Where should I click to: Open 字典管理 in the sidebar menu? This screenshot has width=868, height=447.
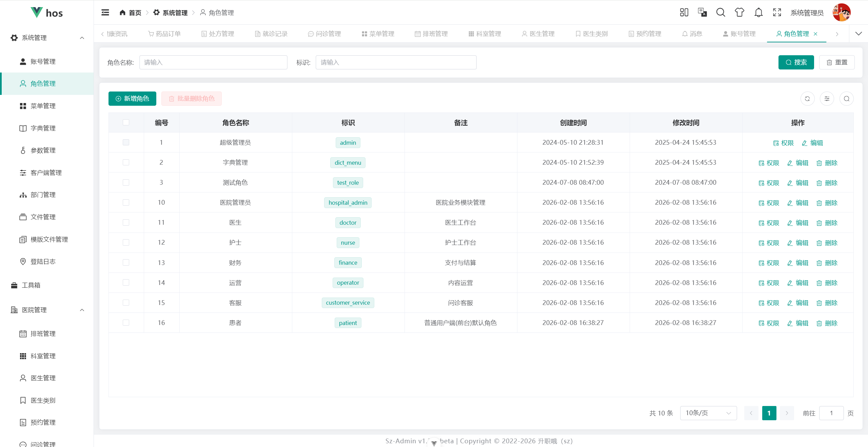click(x=43, y=128)
